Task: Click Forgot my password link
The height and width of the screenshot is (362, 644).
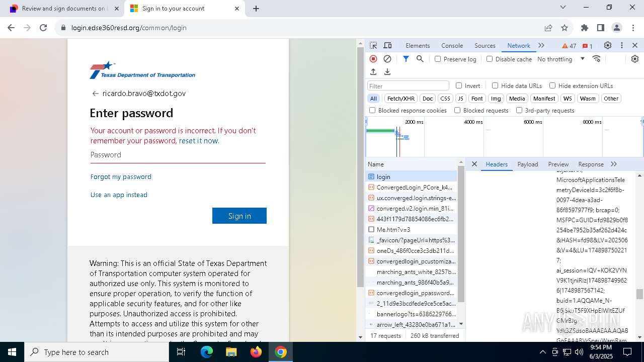Action: [x=121, y=176]
